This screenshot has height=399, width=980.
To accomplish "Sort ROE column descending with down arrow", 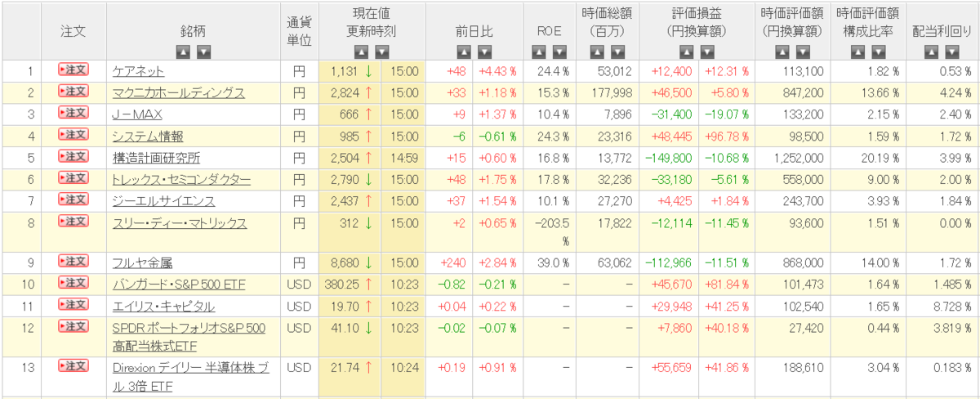I will coord(559,52).
